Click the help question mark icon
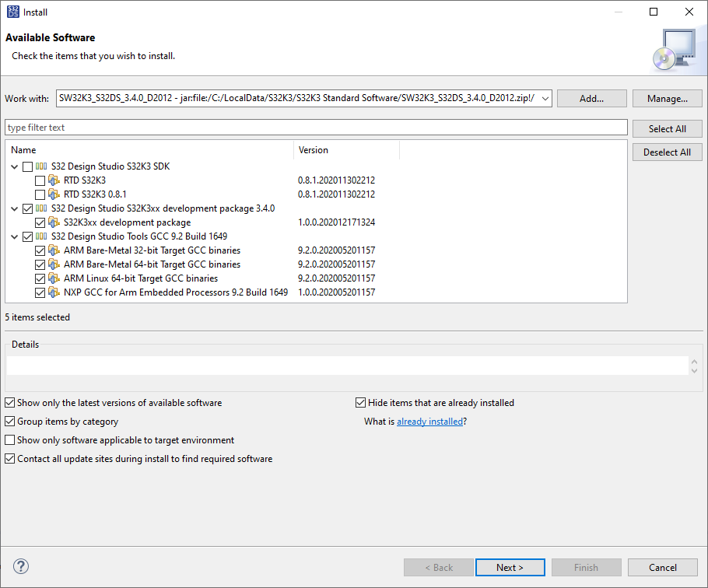708x588 pixels. click(x=21, y=566)
